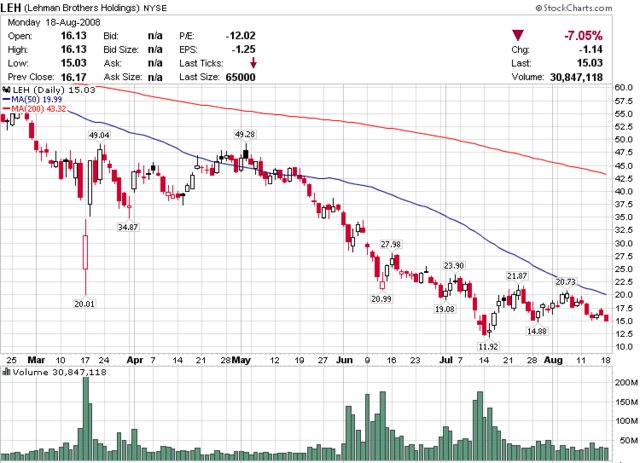Click the 20.01 price low label
This screenshot has height=463, width=640.
[x=84, y=304]
